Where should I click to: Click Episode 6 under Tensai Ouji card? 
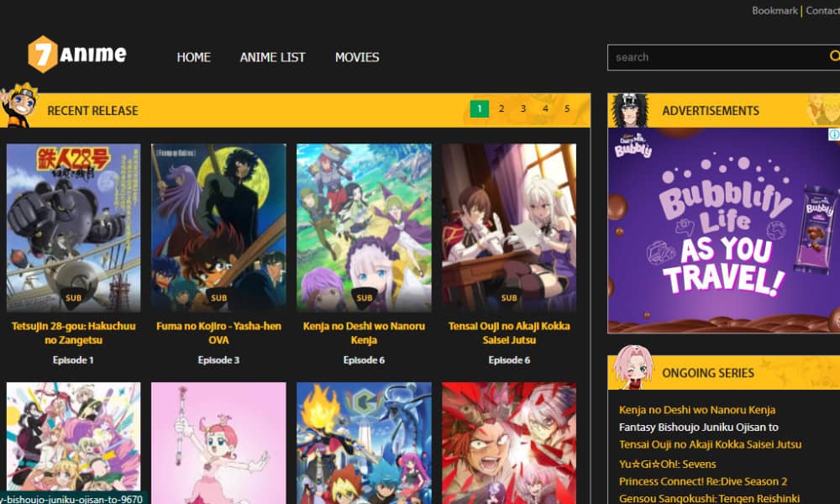509,360
